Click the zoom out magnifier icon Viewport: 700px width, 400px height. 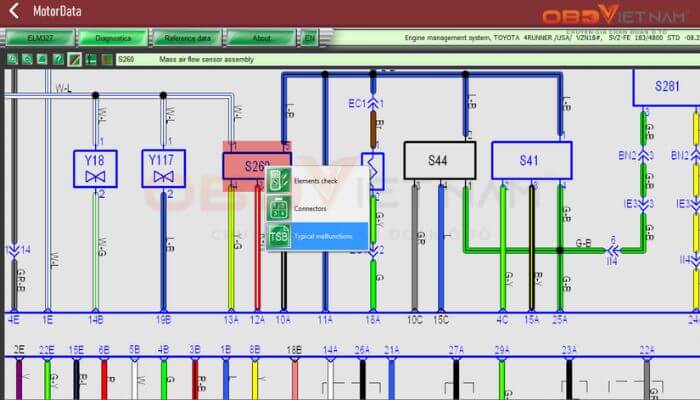pyautogui.click(x=27, y=59)
